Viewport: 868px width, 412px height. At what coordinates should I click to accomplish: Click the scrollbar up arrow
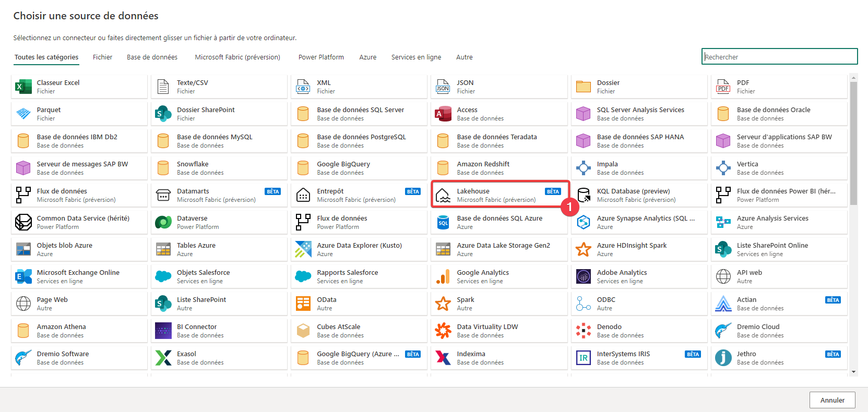coord(854,78)
